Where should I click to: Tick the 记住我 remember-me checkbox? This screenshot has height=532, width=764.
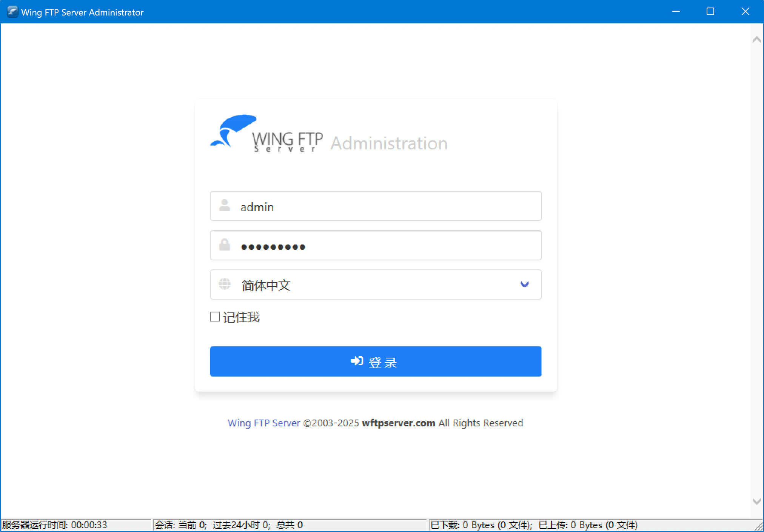coord(215,317)
